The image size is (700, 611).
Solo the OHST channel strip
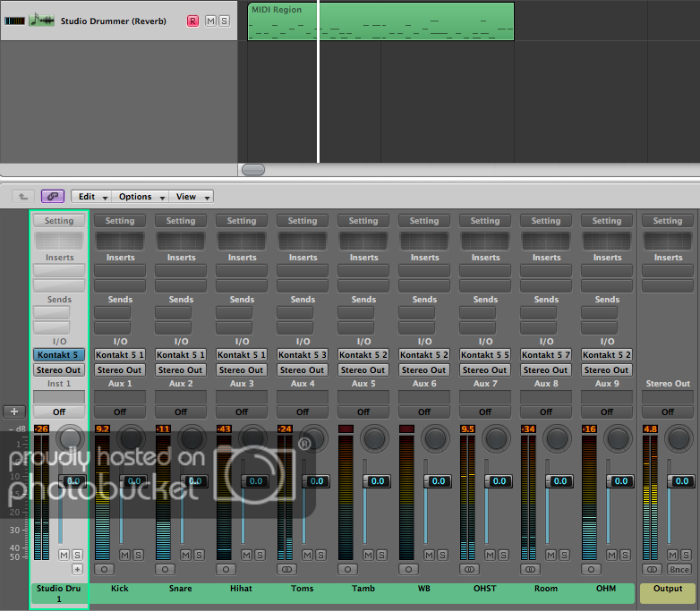coord(503,555)
